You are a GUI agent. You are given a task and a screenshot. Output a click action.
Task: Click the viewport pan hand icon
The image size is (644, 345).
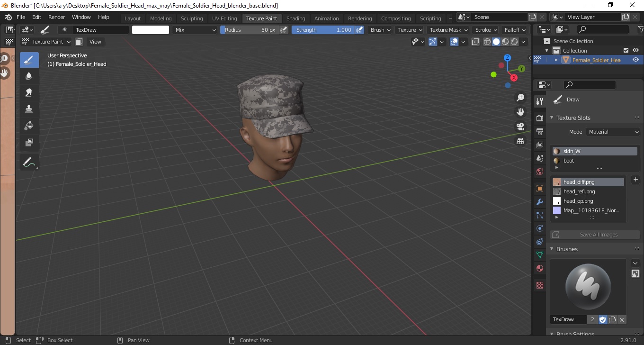[x=520, y=112]
